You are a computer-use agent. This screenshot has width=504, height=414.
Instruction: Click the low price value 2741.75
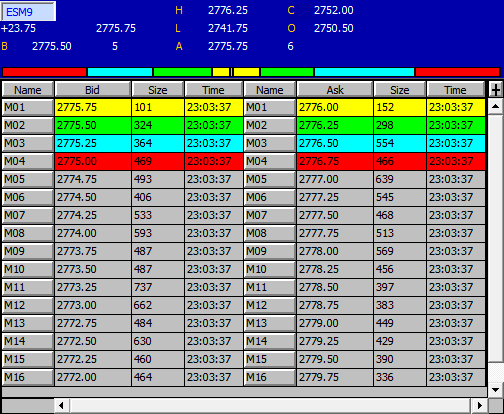[x=228, y=28]
